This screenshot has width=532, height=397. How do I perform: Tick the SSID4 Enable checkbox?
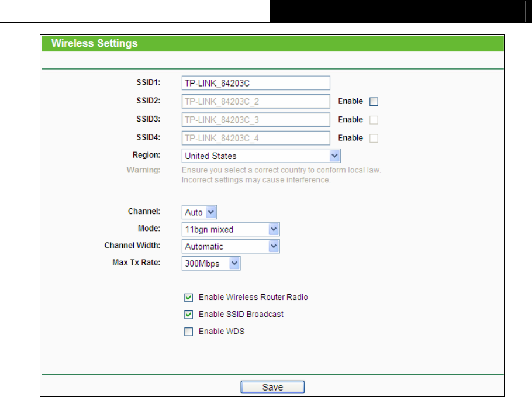click(374, 138)
